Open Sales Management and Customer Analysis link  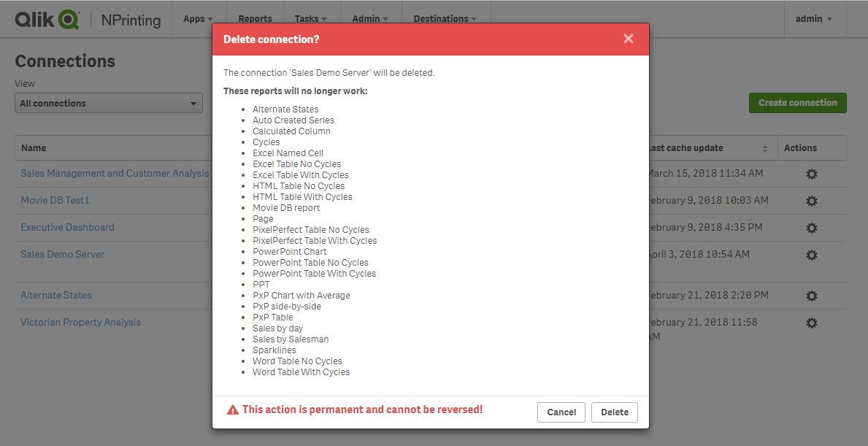pyautogui.click(x=115, y=173)
